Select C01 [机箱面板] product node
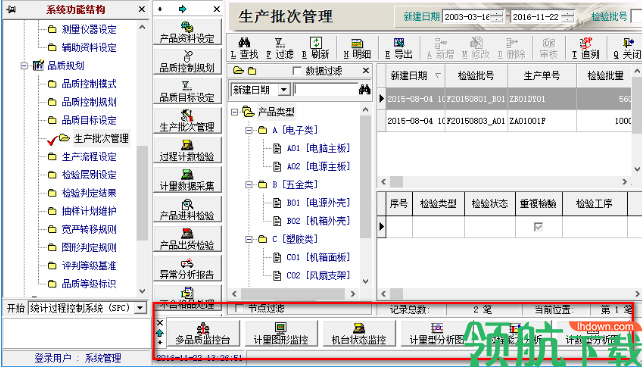The image size is (642, 374). [x=318, y=257]
